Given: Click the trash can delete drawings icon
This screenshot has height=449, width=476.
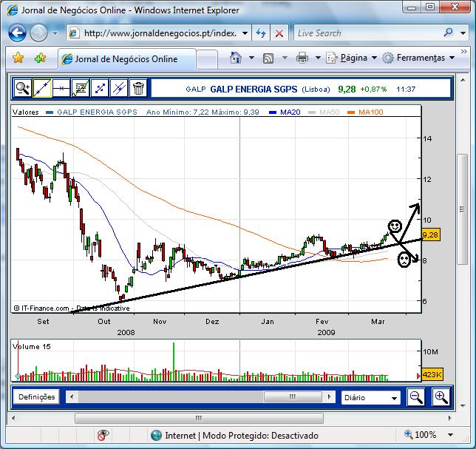Looking at the screenshot, I should click(138, 89).
